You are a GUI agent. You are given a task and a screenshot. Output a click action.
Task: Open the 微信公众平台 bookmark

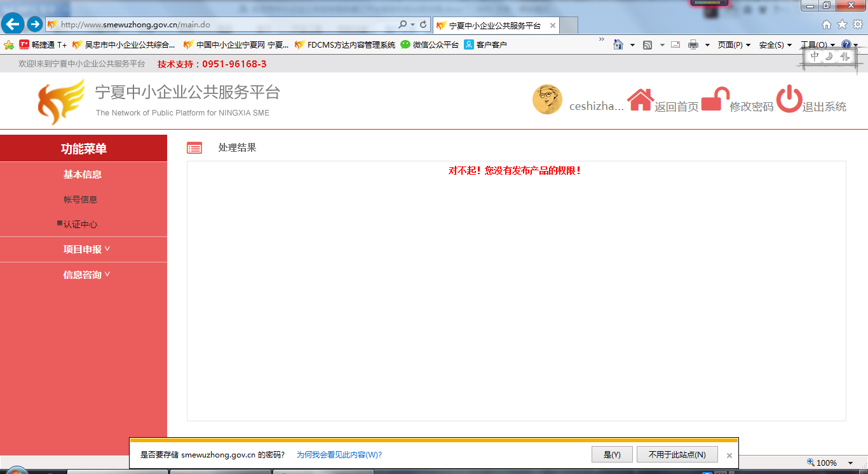[430, 44]
